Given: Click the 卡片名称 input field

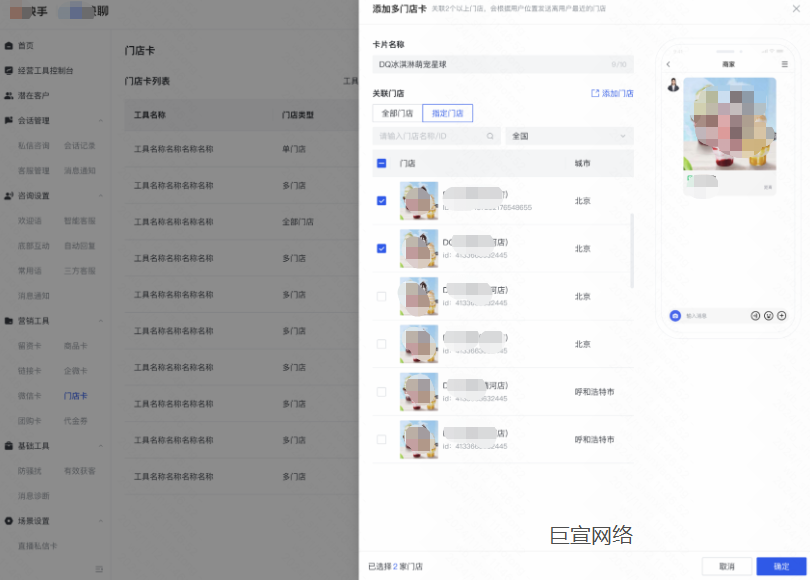Looking at the screenshot, I should tap(503, 65).
